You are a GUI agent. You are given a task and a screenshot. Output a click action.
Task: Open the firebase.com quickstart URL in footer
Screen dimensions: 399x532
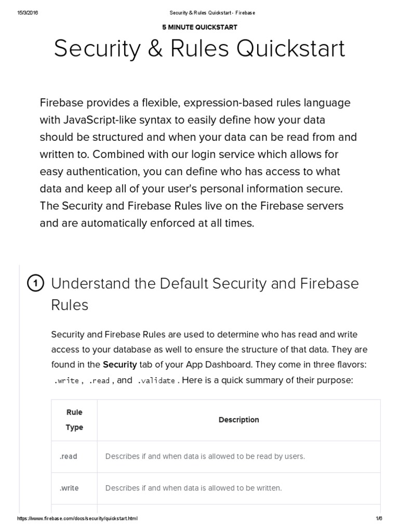click(78, 519)
